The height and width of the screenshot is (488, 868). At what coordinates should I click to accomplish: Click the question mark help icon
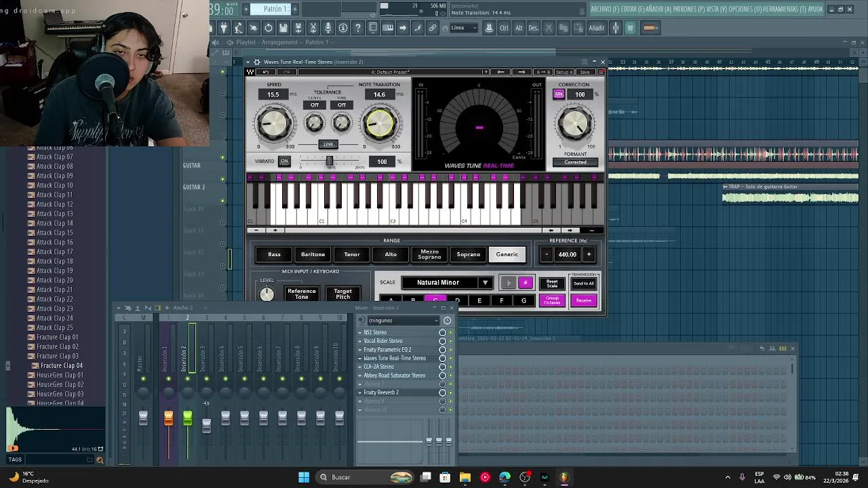tap(358, 28)
